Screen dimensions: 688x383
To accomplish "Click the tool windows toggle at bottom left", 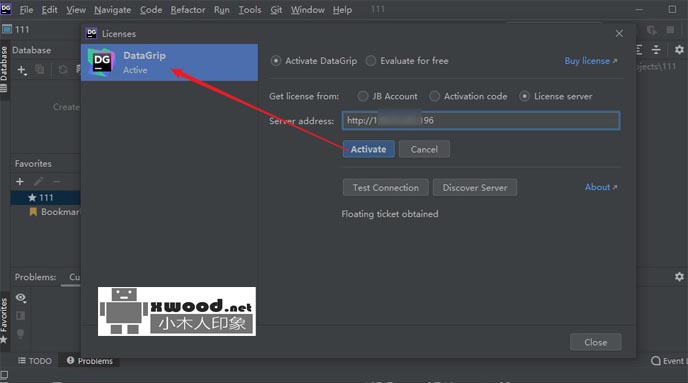I will point(4,375).
